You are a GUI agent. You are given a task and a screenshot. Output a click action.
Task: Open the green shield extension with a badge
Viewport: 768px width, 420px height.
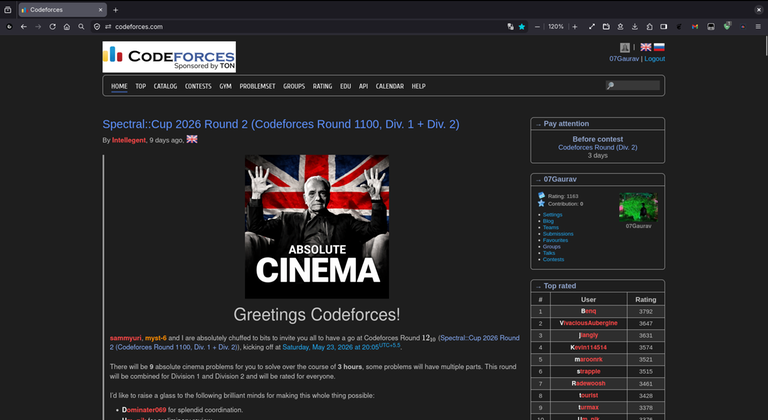tap(727, 26)
